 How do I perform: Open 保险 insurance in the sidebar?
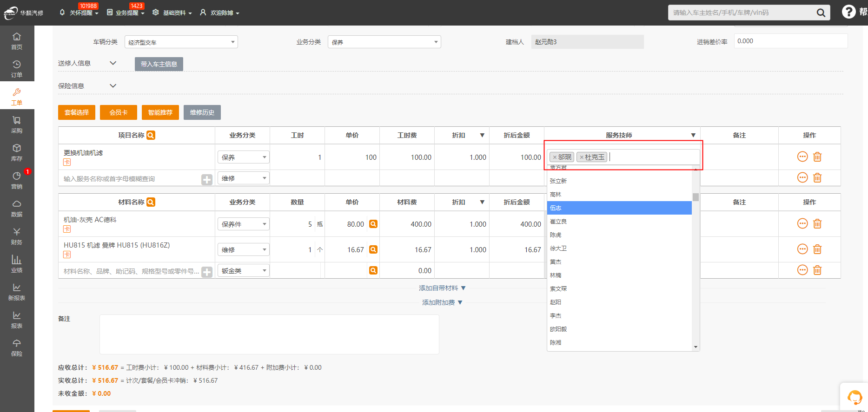pyautogui.click(x=17, y=347)
